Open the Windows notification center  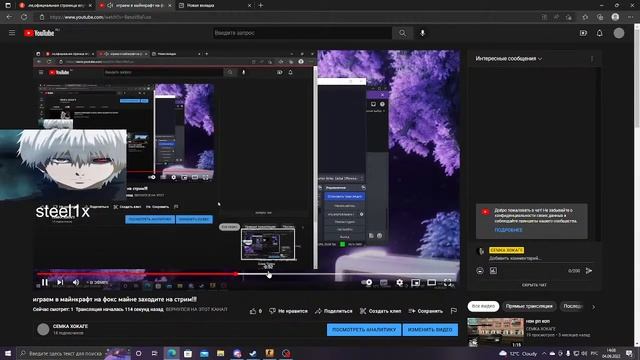pos(629,353)
